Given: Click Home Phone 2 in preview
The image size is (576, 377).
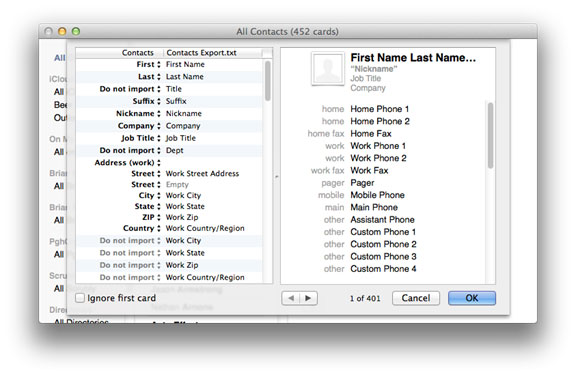Looking at the screenshot, I should (380, 121).
